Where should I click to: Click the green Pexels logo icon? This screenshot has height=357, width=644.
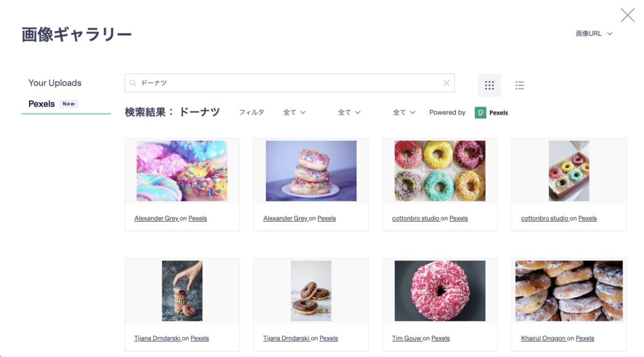click(480, 113)
